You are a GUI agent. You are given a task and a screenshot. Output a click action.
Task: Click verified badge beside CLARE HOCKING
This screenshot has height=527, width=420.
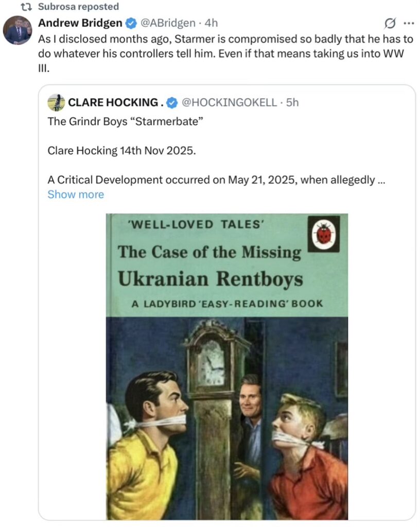(172, 102)
